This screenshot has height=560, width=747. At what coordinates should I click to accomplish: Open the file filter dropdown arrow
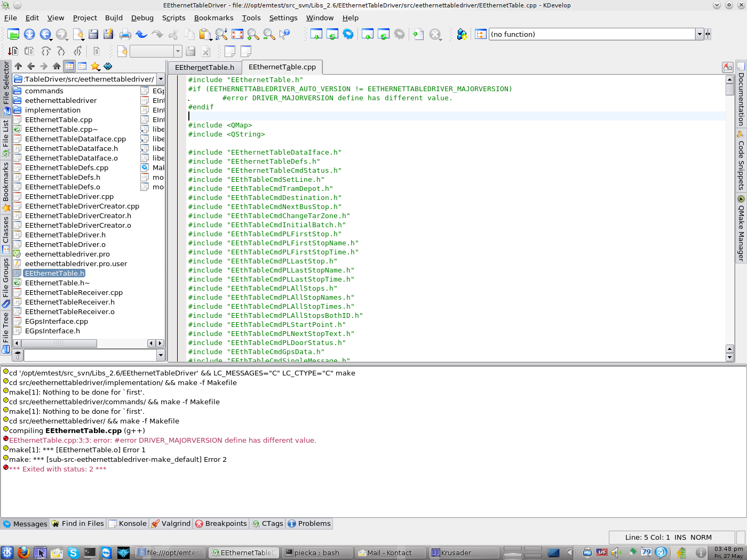click(161, 355)
